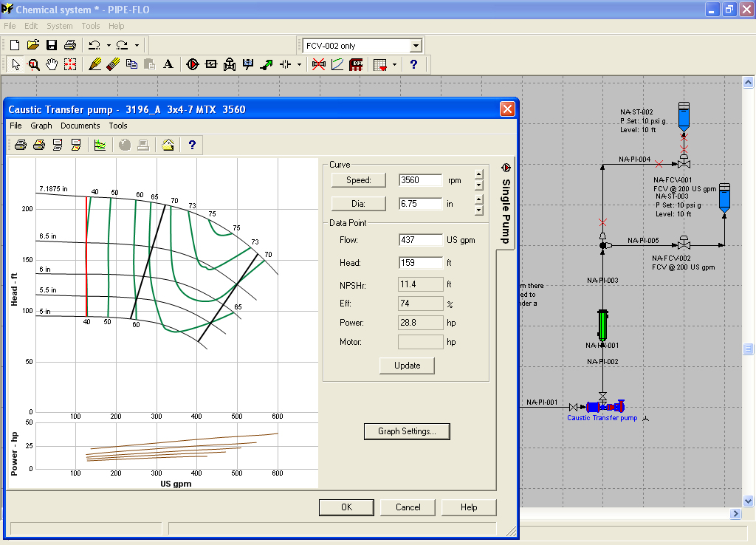Open Graph Settings...

click(x=407, y=431)
